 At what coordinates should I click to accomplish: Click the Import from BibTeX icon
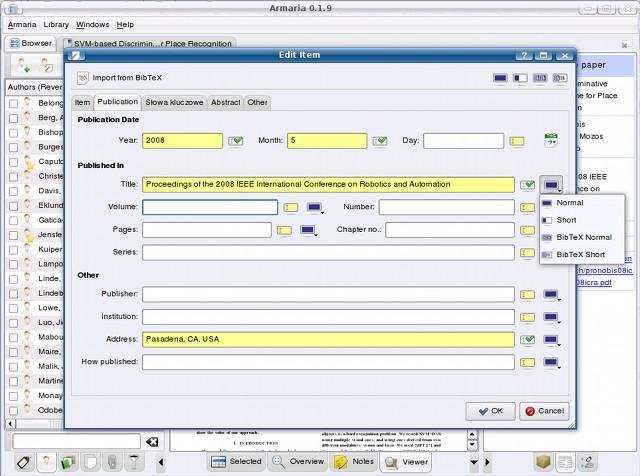83,76
